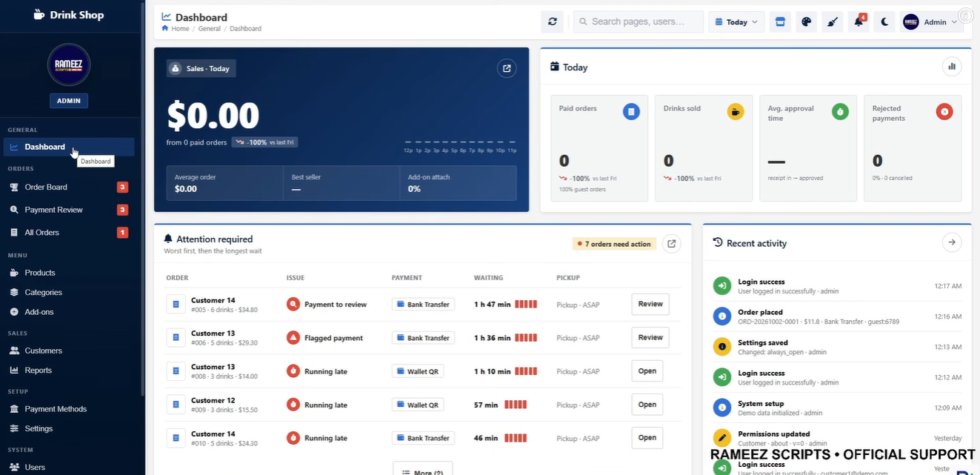Image resolution: width=980 pixels, height=475 pixels.
Task: Open All Orders in the sidebar
Action: point(69,232)
